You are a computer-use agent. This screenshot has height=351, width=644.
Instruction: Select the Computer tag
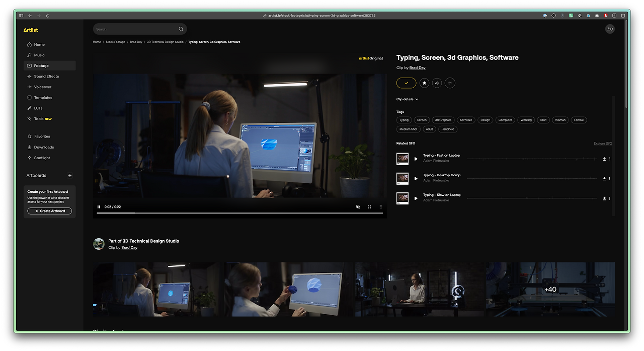click(505, 120)
